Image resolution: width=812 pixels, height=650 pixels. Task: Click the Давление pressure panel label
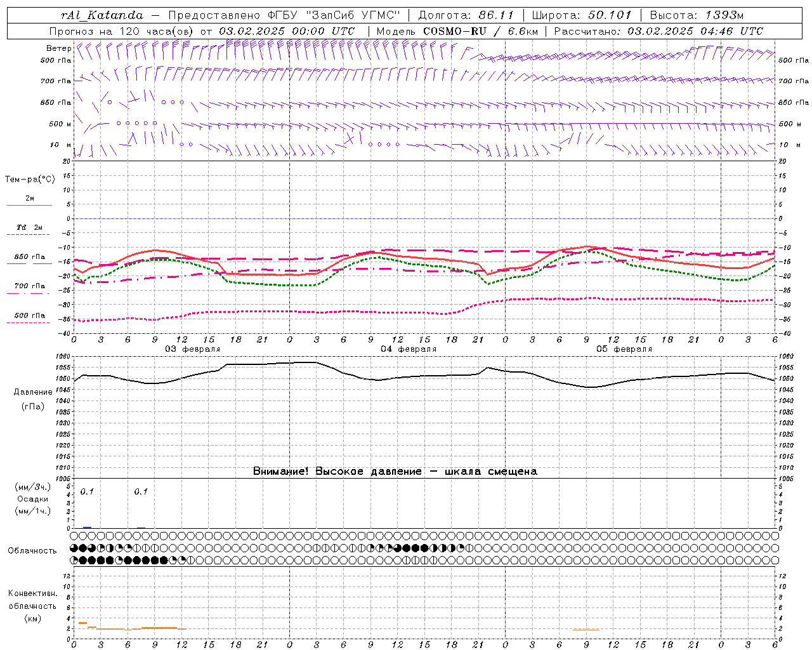click(x=33, y=392)
